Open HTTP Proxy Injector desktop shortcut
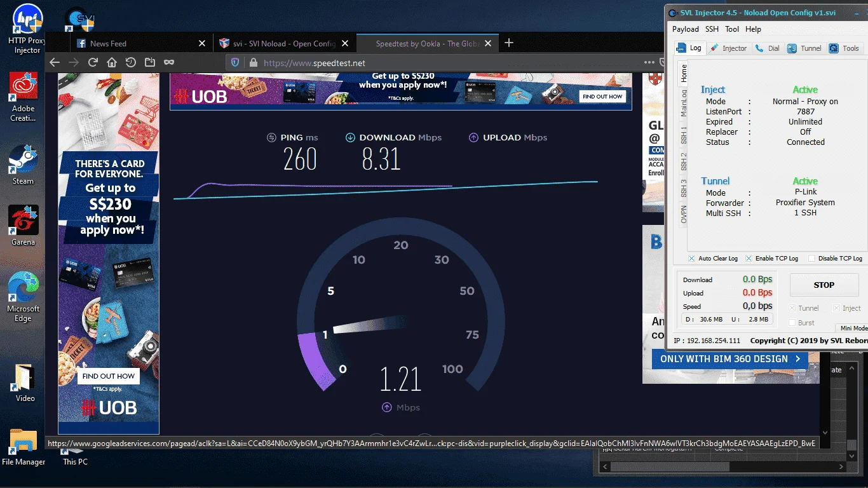The image size is (868, 488). [x=27, y=29]
